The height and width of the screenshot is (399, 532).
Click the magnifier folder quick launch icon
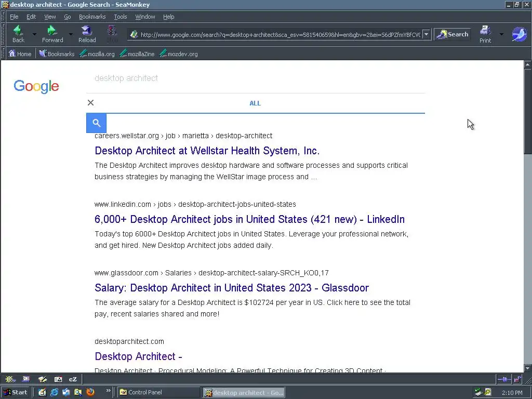pos(78,392)
